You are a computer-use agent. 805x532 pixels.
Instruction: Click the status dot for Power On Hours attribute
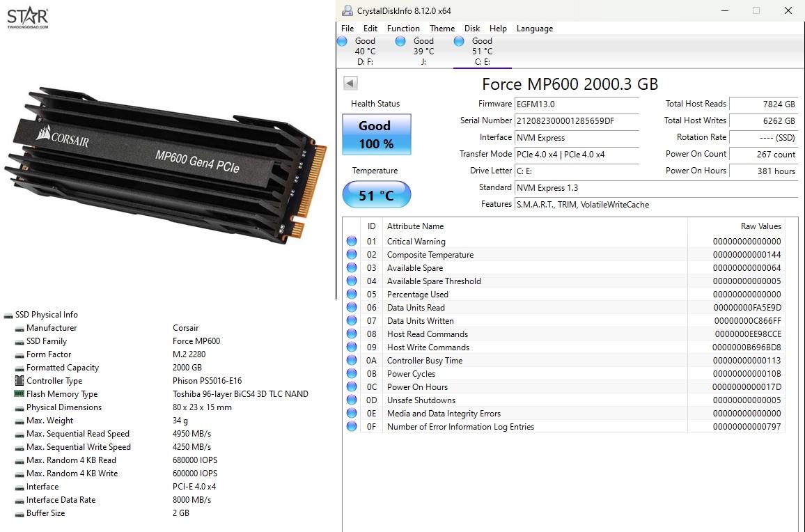(352, 386)
